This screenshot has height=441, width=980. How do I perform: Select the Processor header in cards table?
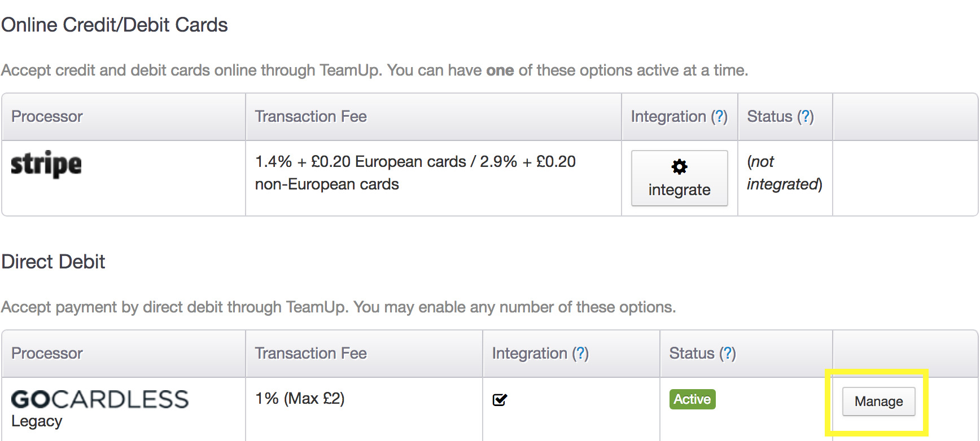pos(47,116)
